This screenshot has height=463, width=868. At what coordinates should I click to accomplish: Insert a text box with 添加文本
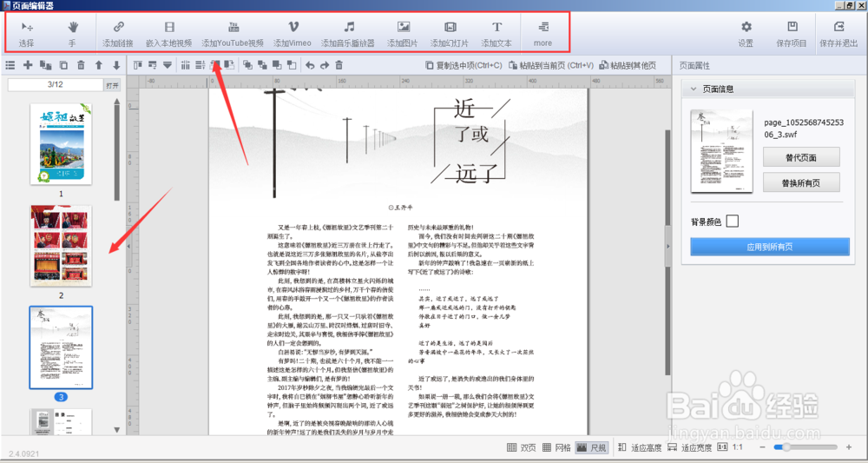point(496,33)
